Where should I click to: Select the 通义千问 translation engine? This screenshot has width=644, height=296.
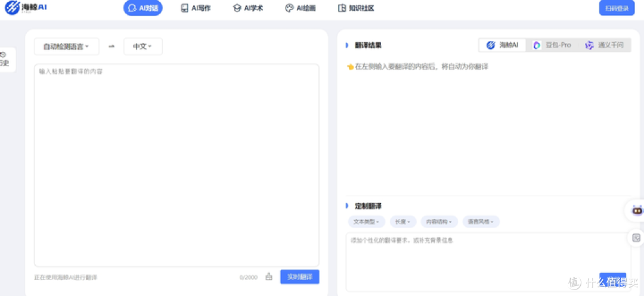[x=604, y=45]
